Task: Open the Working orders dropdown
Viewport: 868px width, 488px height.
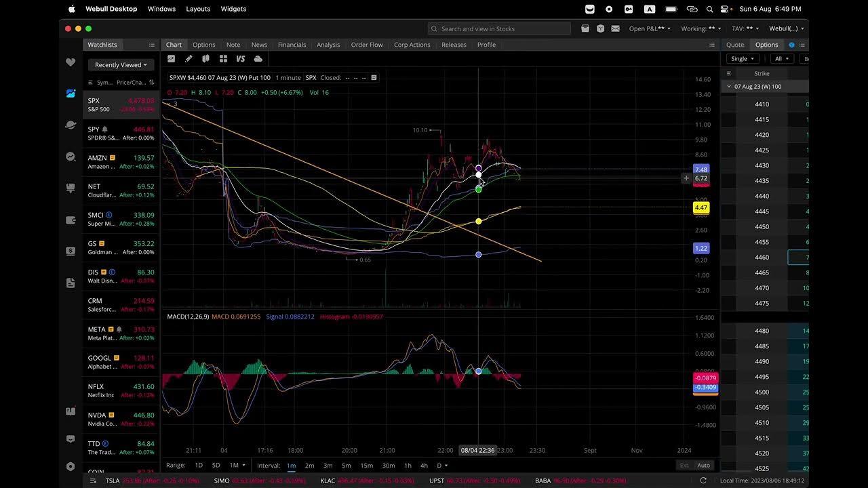Action: 701,28
